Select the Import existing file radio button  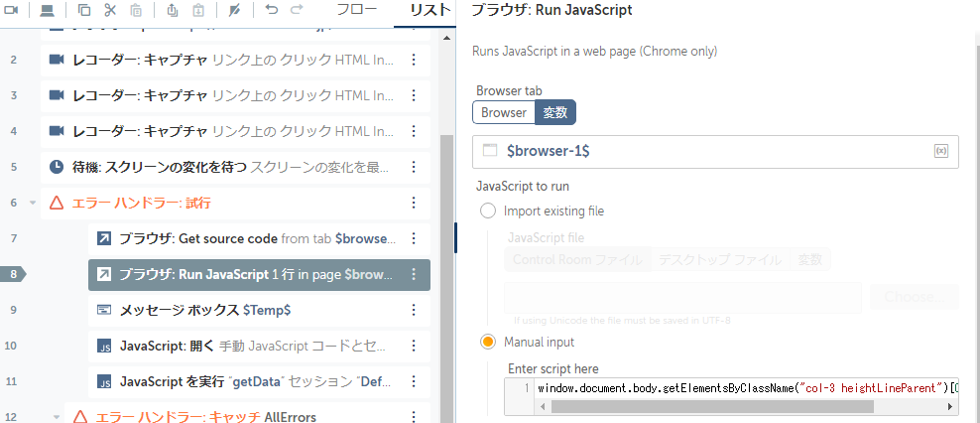487,211
